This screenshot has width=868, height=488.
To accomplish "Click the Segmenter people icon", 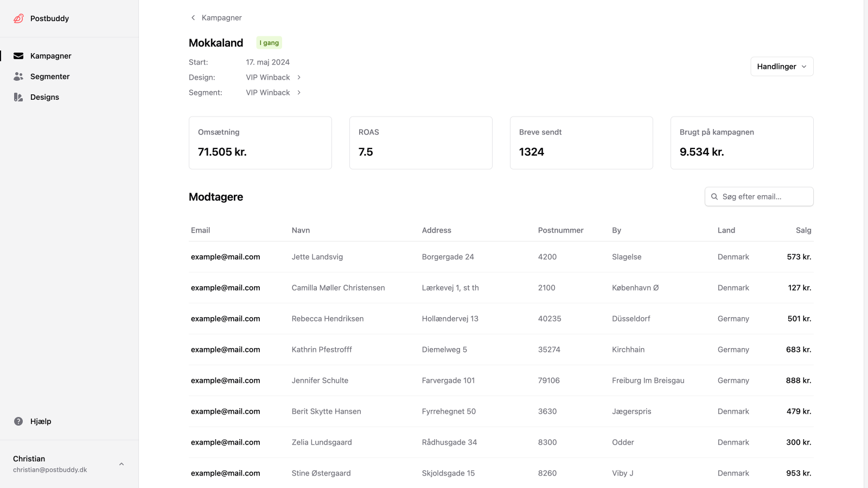I will click(18, 76).
